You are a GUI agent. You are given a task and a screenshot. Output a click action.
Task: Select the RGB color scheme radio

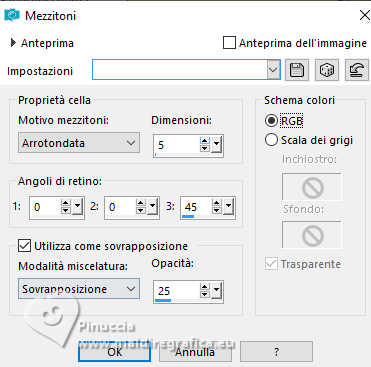[x=271, y=121]
